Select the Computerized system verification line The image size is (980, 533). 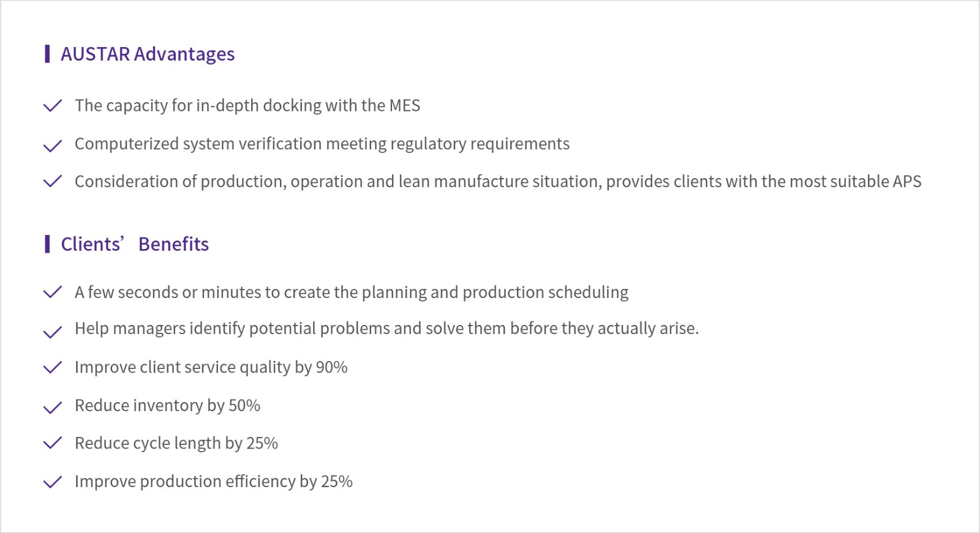pyautogui.click(x=322, y=144)
